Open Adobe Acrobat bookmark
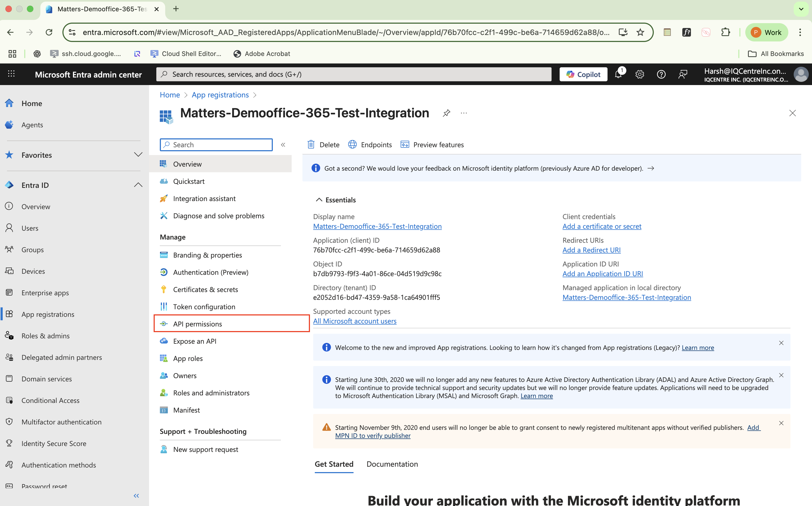 (262, 54)
